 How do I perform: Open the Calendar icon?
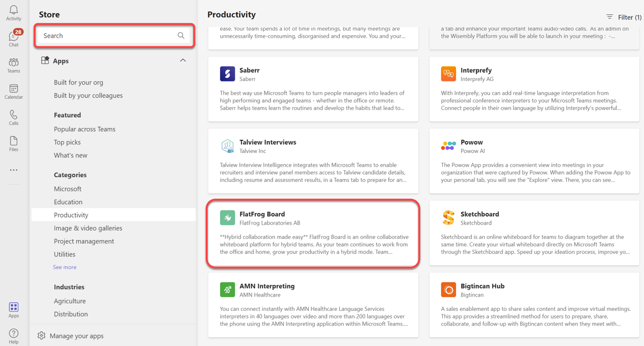13,90
